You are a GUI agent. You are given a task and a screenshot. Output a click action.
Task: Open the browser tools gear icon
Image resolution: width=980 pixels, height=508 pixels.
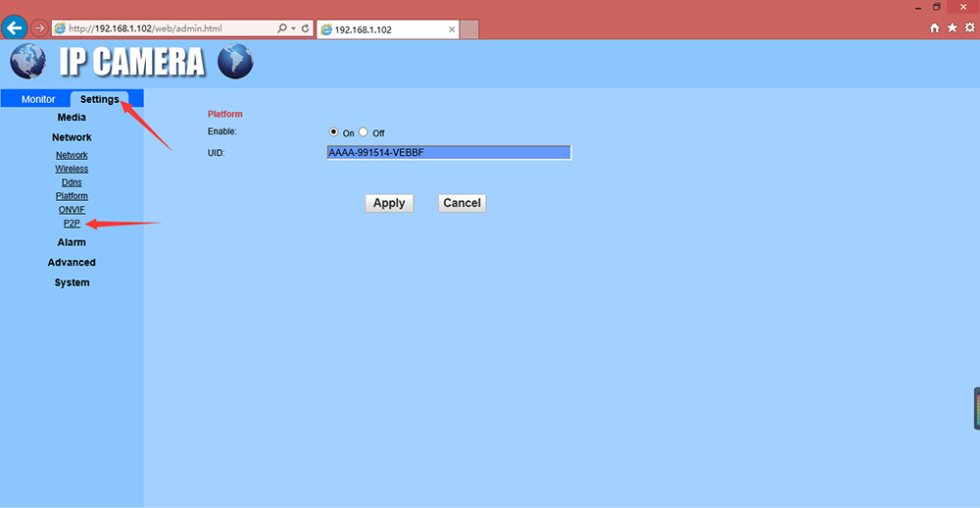(x=968, y=28)
